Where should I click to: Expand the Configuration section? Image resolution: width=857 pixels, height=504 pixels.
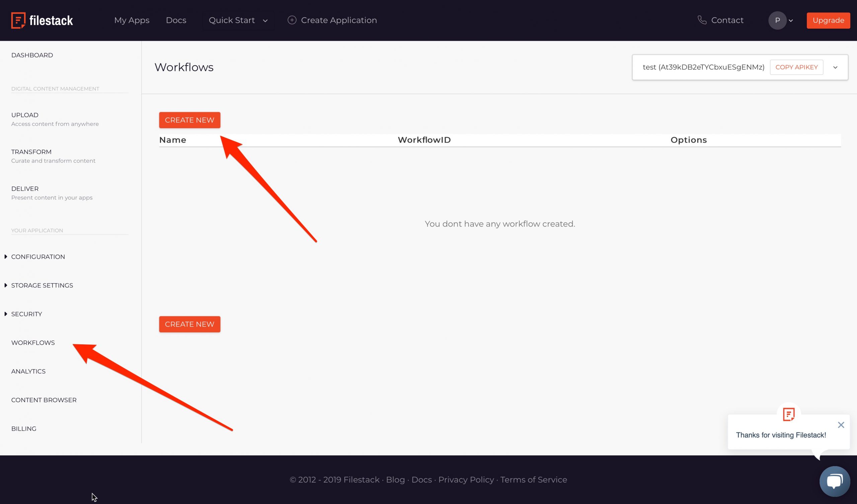click(x=38, y=257)
